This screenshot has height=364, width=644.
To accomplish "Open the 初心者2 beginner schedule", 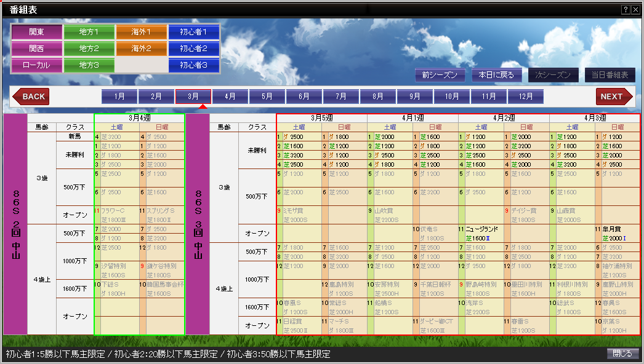I will (193, 48).
